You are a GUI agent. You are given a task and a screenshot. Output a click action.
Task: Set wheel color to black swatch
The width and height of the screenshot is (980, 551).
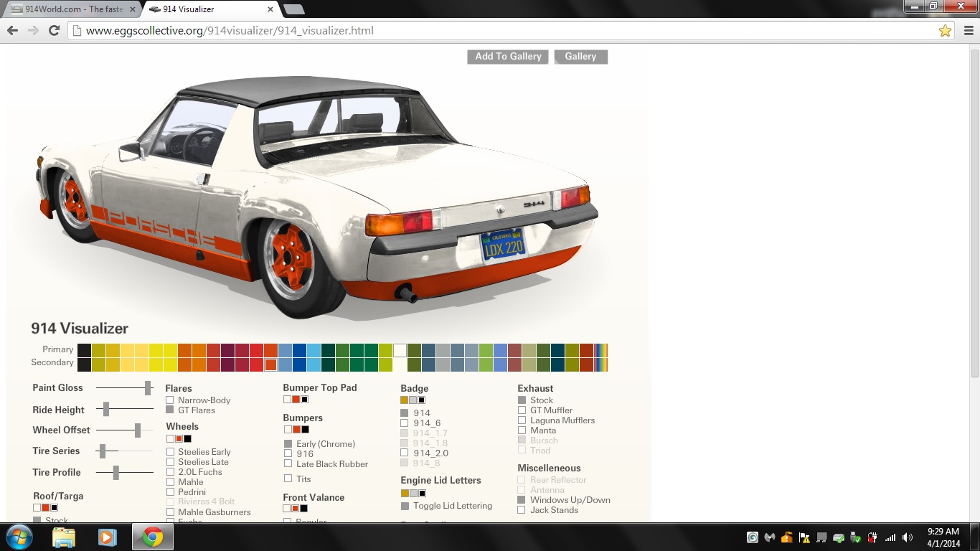[188, 439]
